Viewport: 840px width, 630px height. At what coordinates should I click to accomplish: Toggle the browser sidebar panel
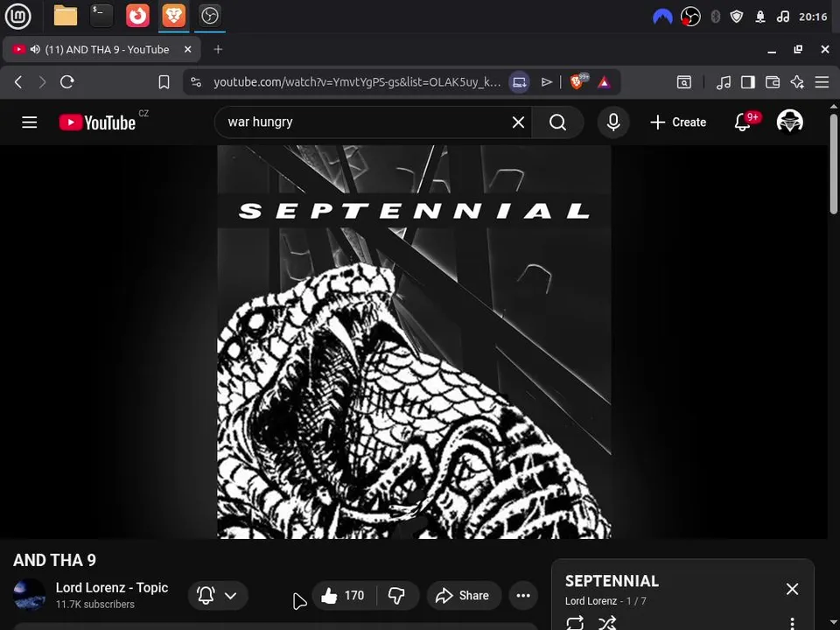(x=748, y=82)
